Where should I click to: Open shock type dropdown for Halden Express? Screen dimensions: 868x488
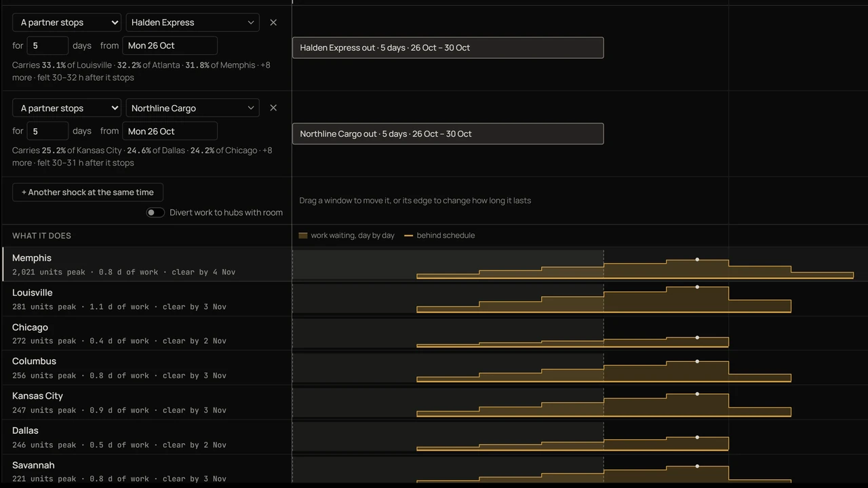tap(66, 22)
